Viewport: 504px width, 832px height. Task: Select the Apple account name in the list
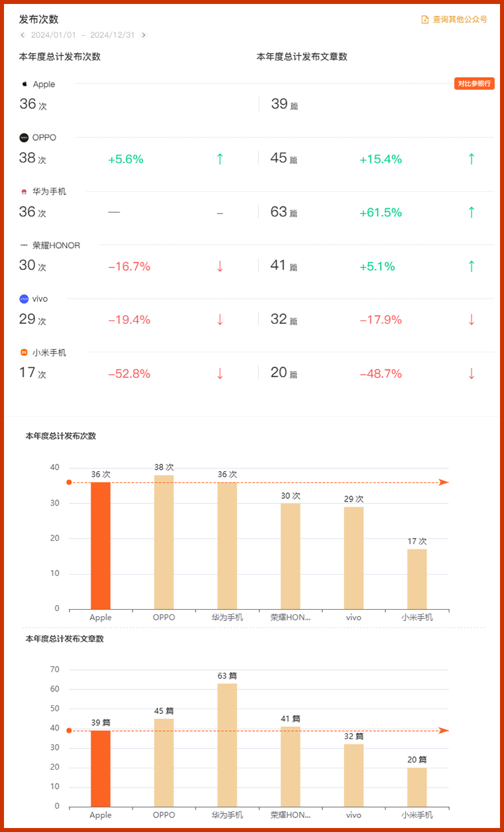pos(44,84)
